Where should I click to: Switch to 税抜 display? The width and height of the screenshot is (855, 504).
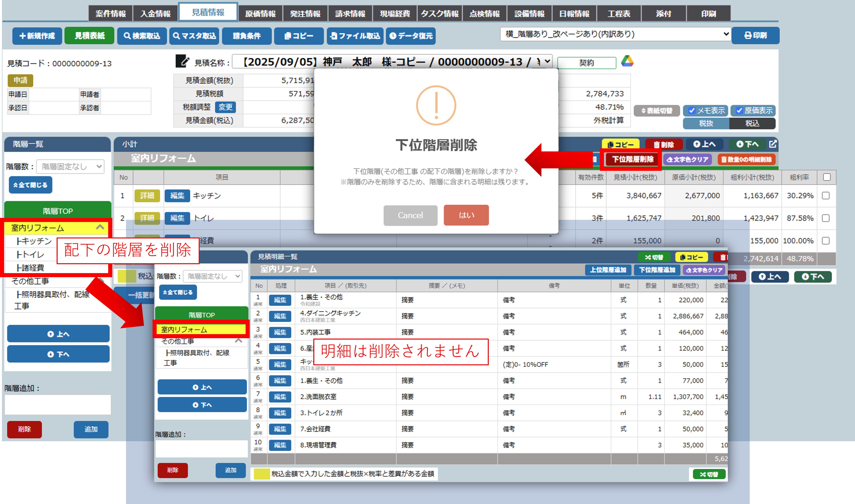pyautogui.click(x=706, y=123)
